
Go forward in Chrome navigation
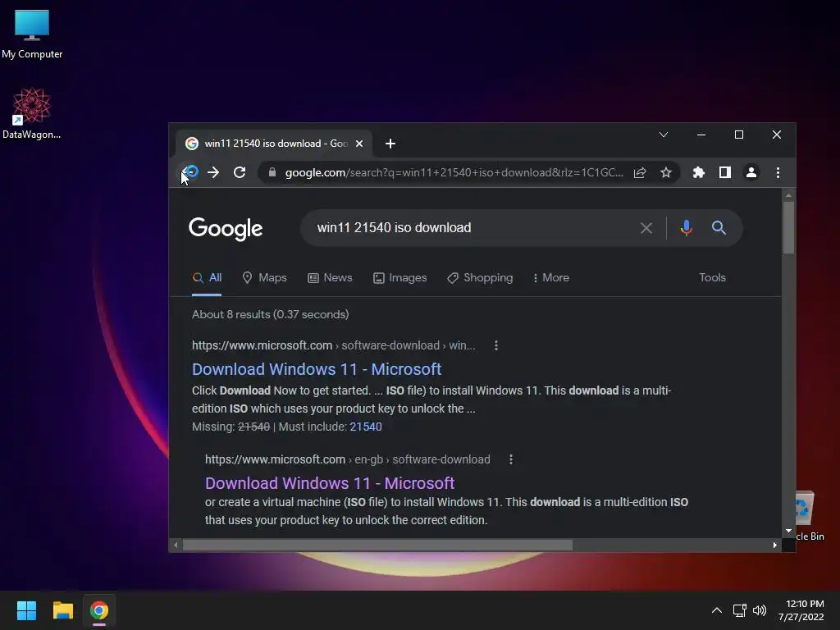213,172
